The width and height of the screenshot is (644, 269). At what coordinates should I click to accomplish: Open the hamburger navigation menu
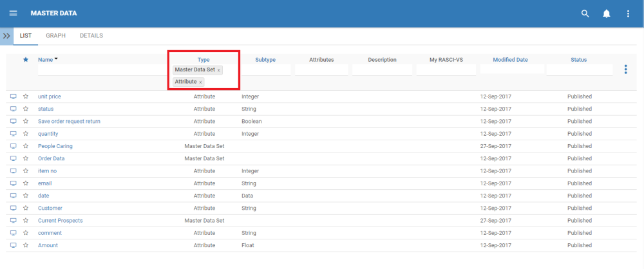13,13
